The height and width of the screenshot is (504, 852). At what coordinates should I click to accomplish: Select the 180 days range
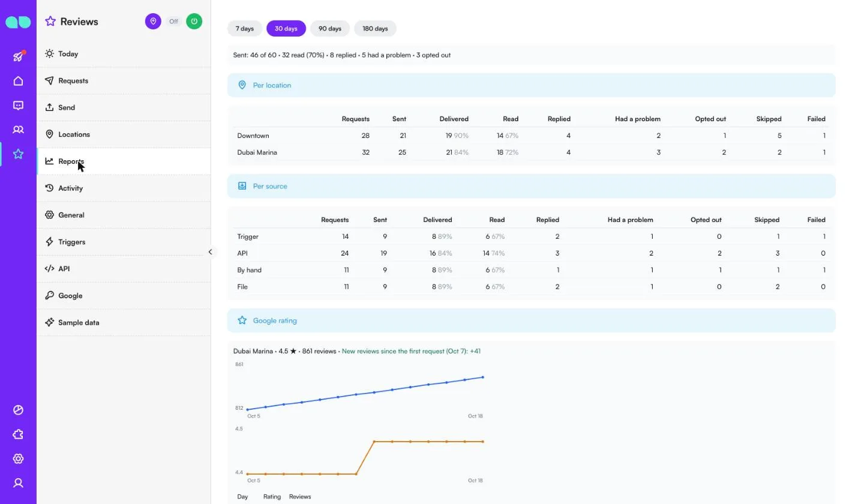pyautogui.click(x=375, y=28)
